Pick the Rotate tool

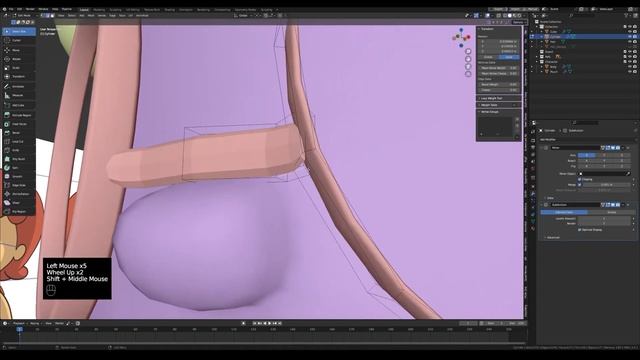point(19,59)
